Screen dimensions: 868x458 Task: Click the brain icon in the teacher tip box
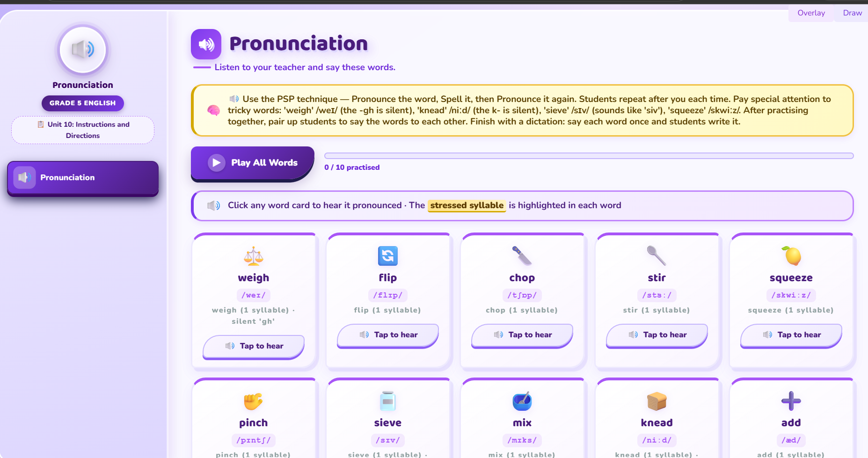pos(213,110)
